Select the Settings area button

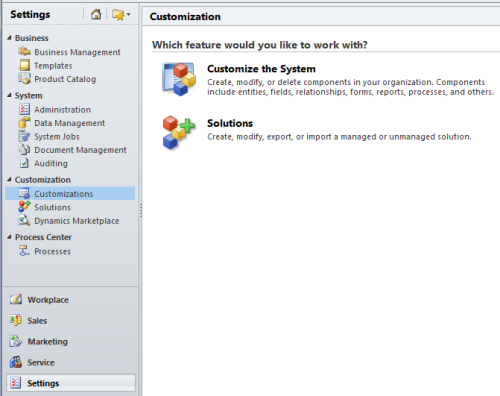click(x=71, y=383)
